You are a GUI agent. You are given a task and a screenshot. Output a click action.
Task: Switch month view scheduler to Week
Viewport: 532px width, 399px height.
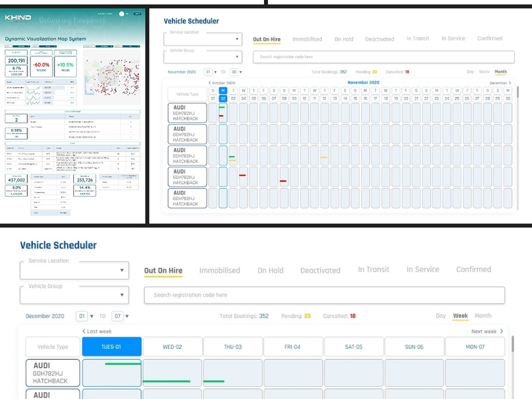484,72
